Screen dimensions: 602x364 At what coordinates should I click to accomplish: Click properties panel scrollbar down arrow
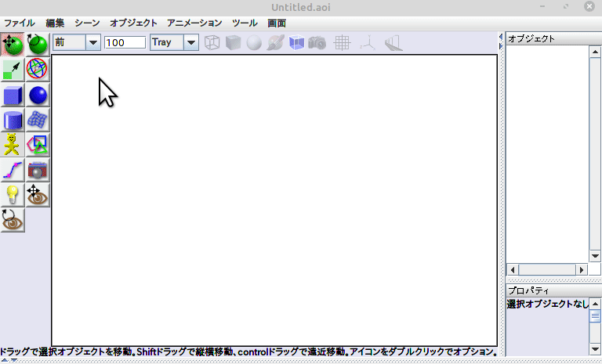[x=595, y=349]
